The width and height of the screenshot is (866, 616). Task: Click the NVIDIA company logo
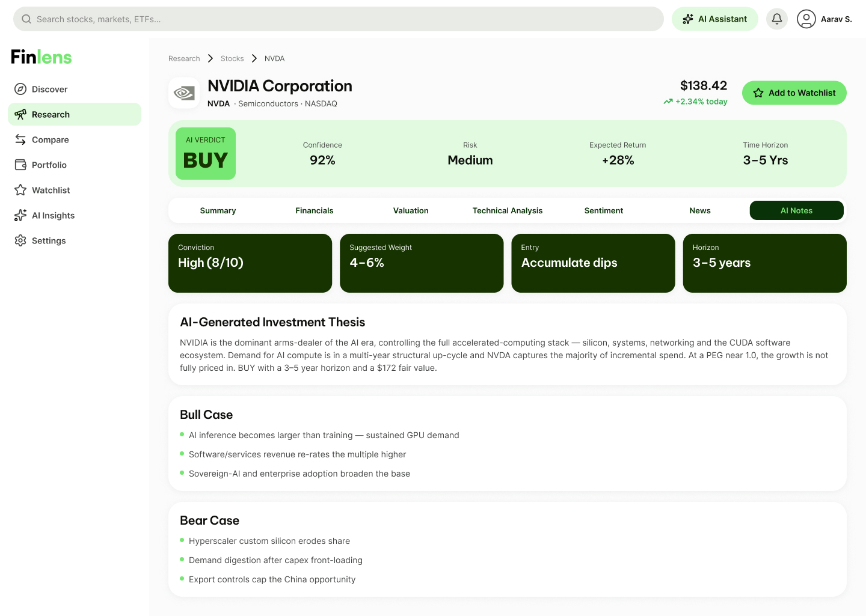(x=184, y=93)
